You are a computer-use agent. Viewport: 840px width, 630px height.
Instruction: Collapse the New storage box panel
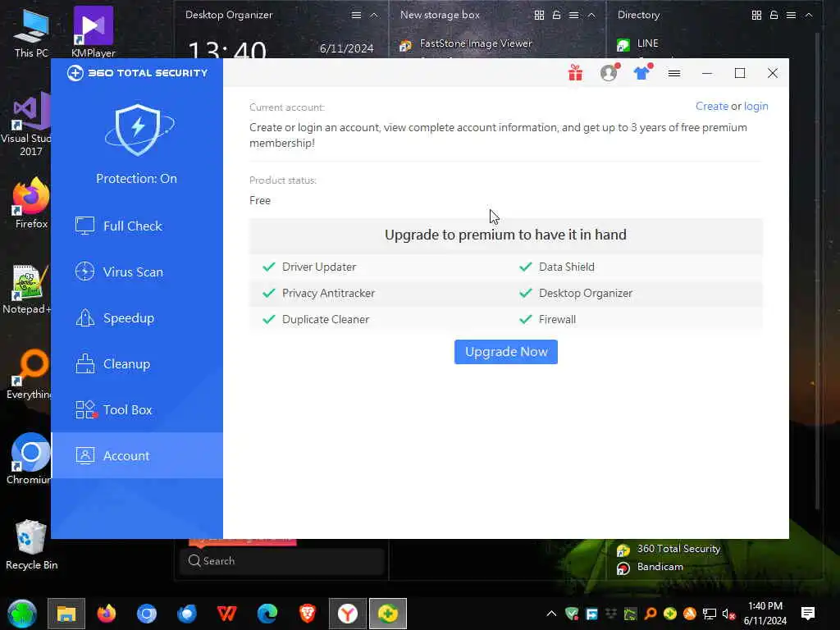[x=591, y=15]
